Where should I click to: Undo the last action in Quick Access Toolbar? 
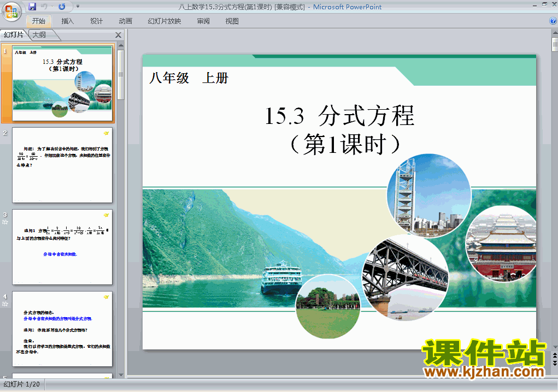(x=44, y=7)
